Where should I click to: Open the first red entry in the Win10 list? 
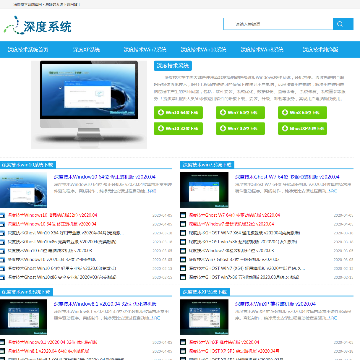[53, 215]
